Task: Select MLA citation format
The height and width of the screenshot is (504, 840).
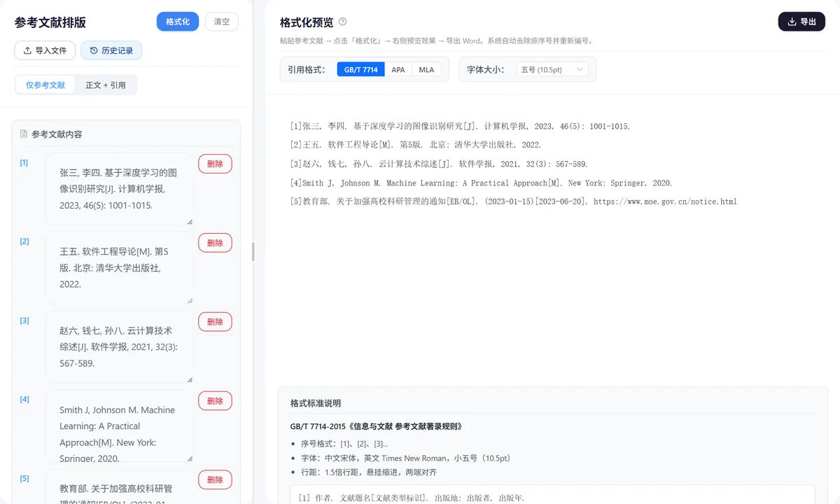Action: (426, 70)
